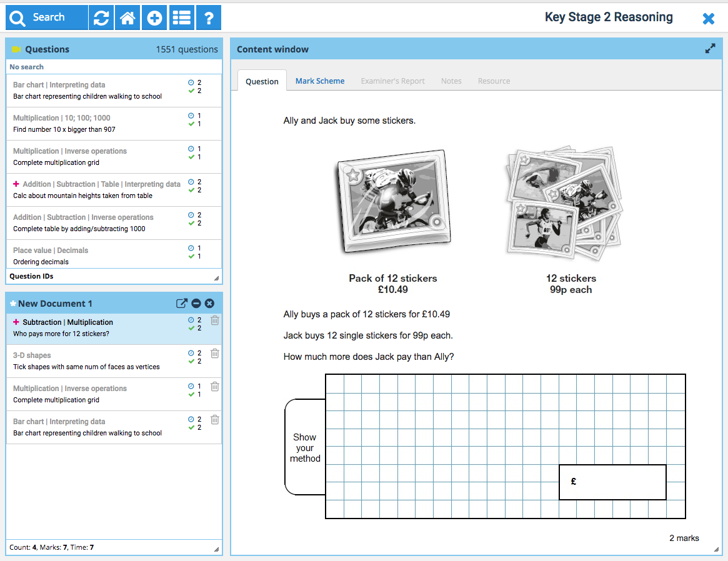Screen dimensions: 728x561
Task: Click the plus circle add icon
Action: tap(154, 18)
